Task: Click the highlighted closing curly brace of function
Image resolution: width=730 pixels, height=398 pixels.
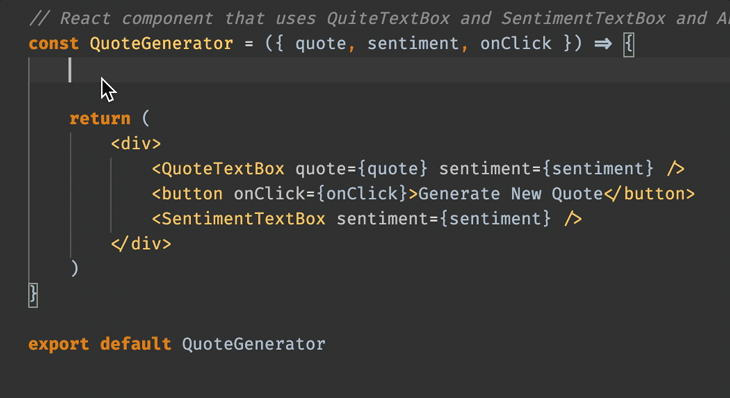Action: coord(33,295)
